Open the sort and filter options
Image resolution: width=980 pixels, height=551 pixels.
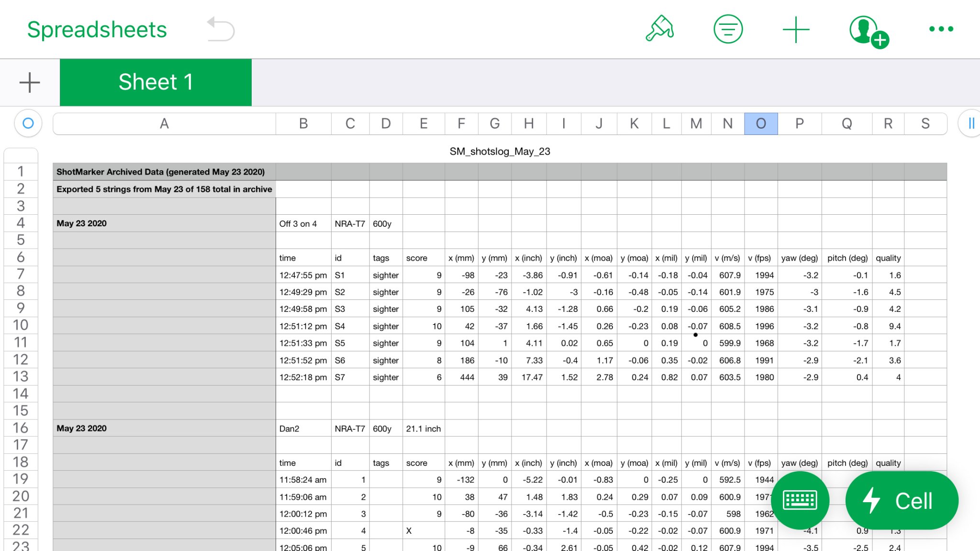point(728,29)
